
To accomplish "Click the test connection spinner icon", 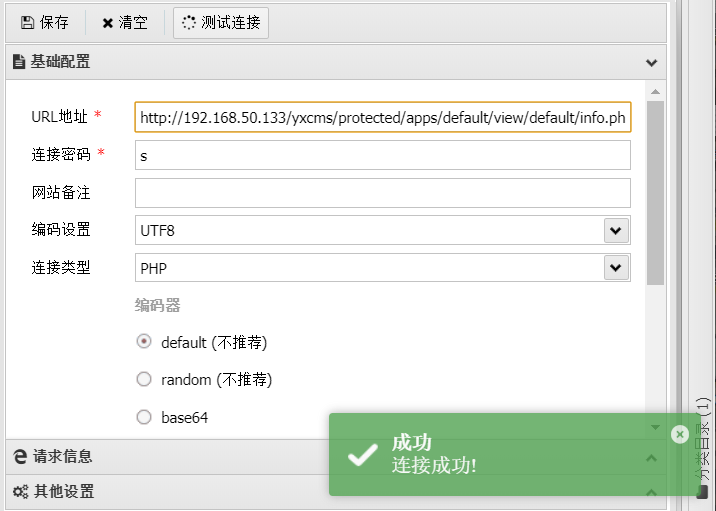I will 189,22.
